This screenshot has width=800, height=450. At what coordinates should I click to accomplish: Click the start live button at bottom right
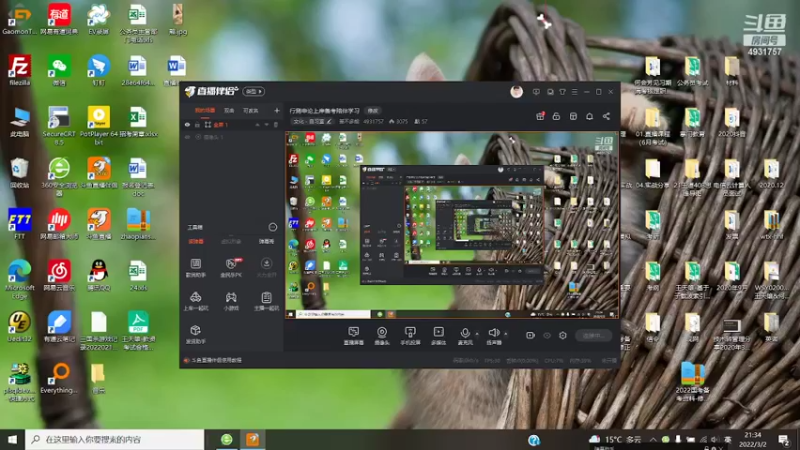[x=594, y=335]
